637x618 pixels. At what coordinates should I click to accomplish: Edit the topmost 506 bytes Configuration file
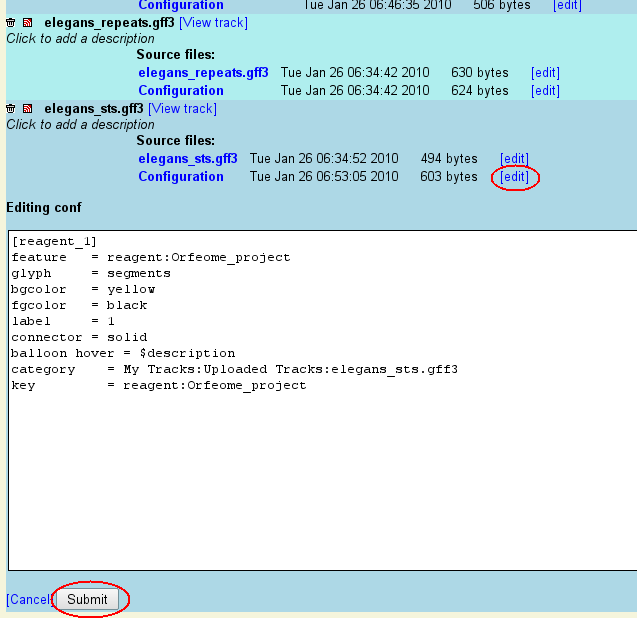[x=567, y=6]
